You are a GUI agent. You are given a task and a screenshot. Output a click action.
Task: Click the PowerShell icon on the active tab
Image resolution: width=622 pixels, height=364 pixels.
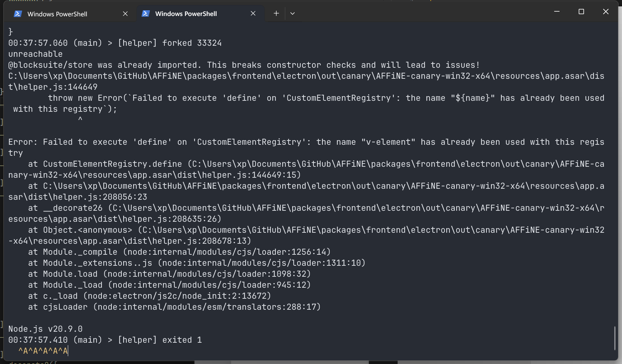[x=146, y=13]
